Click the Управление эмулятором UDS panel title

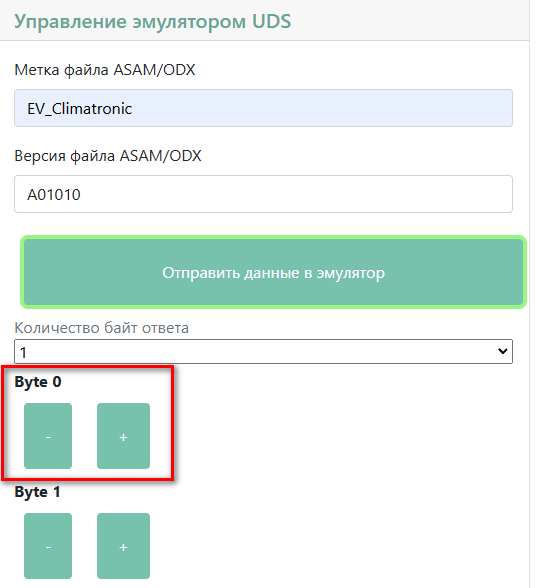(x=153, y=21)
